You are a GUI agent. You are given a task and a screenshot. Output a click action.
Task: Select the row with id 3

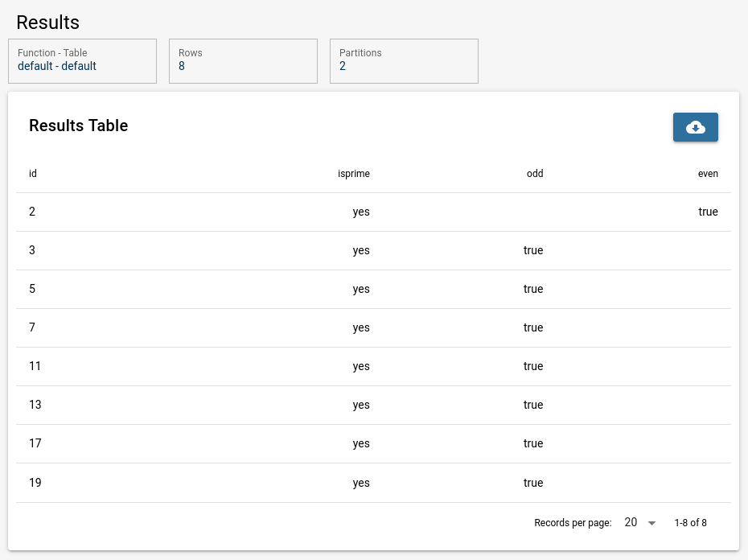373,251
